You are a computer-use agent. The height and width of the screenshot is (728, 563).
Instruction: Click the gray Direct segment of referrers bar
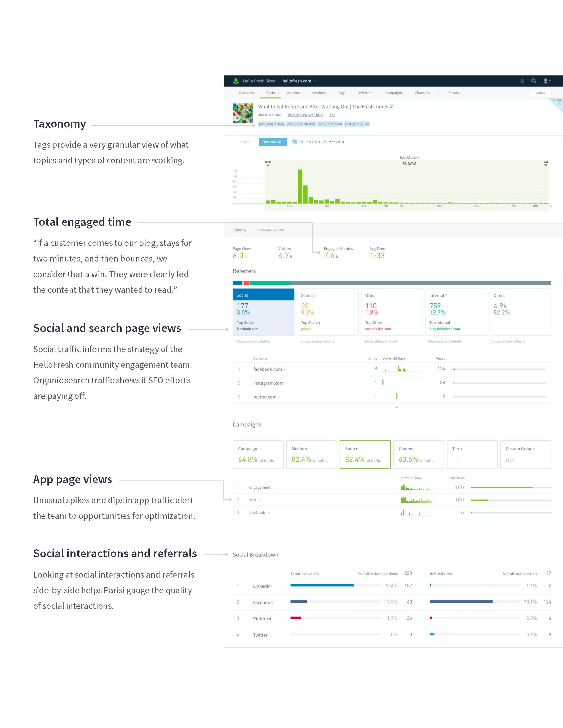[420, 283]
